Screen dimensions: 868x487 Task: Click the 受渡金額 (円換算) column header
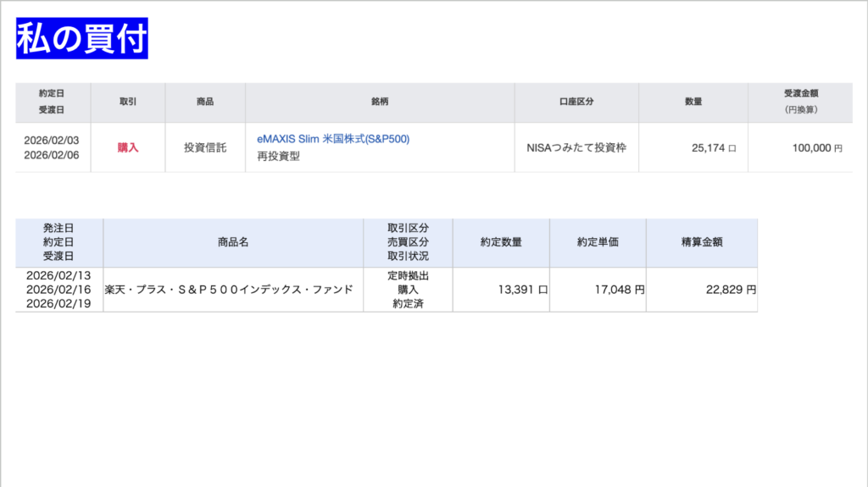click(800, 102)
